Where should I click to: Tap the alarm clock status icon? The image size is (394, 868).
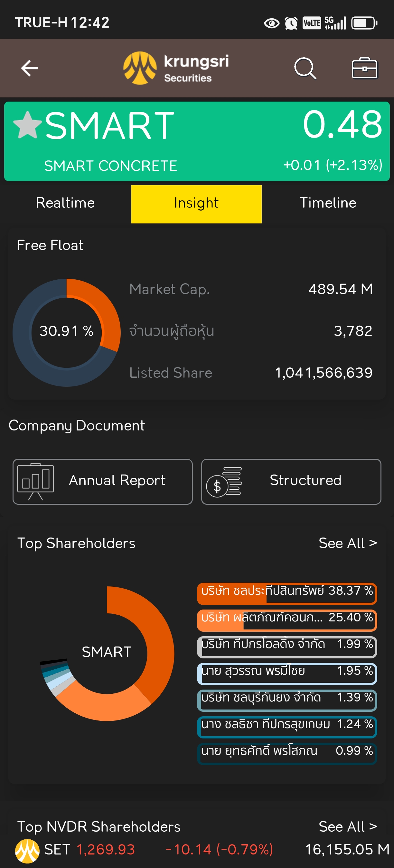[x=291, y=23]
